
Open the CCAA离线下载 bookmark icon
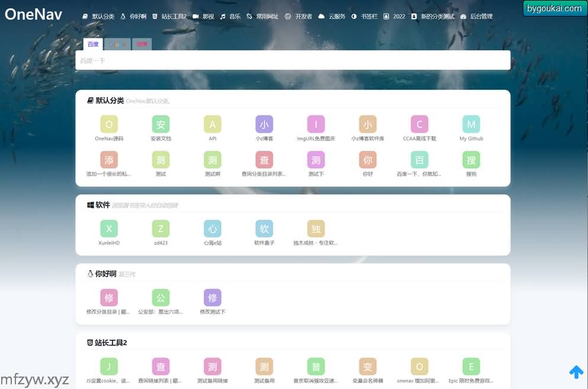420,124
